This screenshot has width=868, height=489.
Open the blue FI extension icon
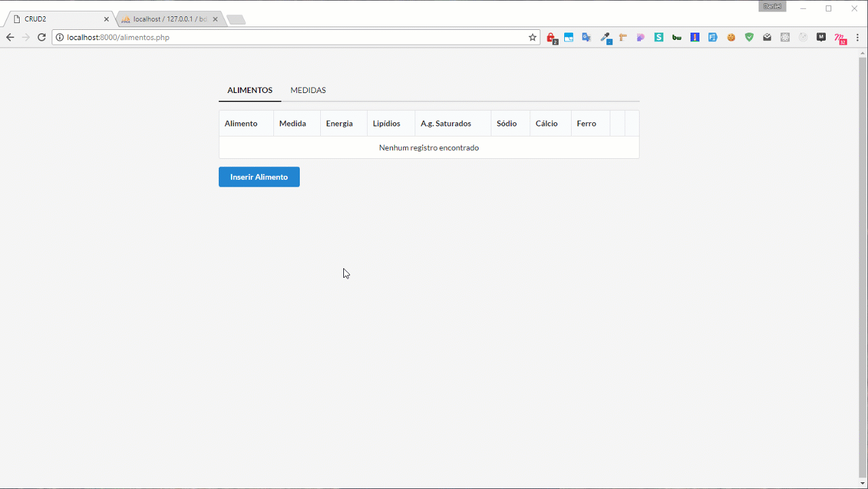(713, 37)
